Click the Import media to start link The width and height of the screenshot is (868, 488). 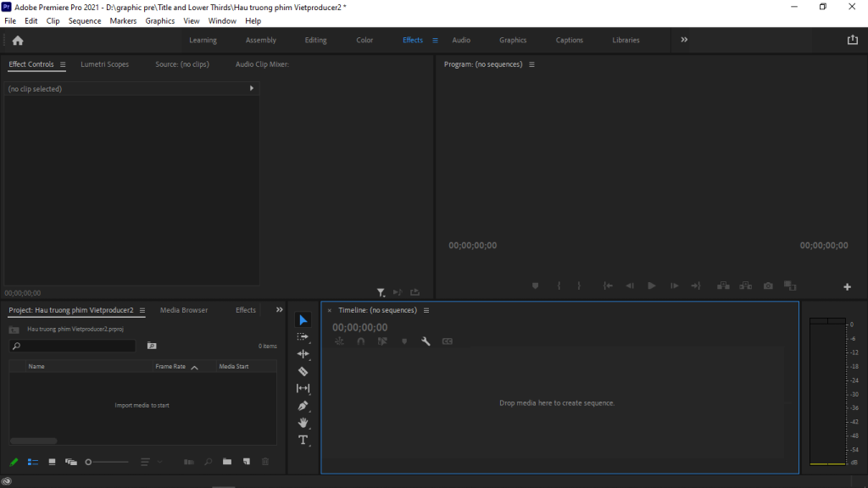[144, 405]
